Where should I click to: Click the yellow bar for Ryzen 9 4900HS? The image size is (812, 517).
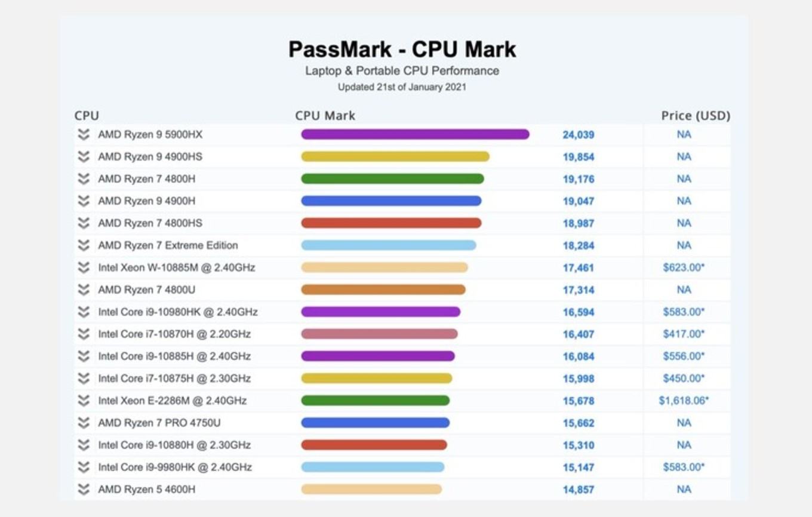point(395,156)
